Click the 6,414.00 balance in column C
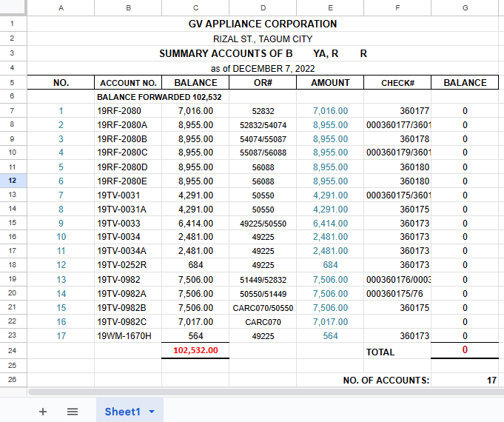The image size is (504, 422). (x=195, y=224)
